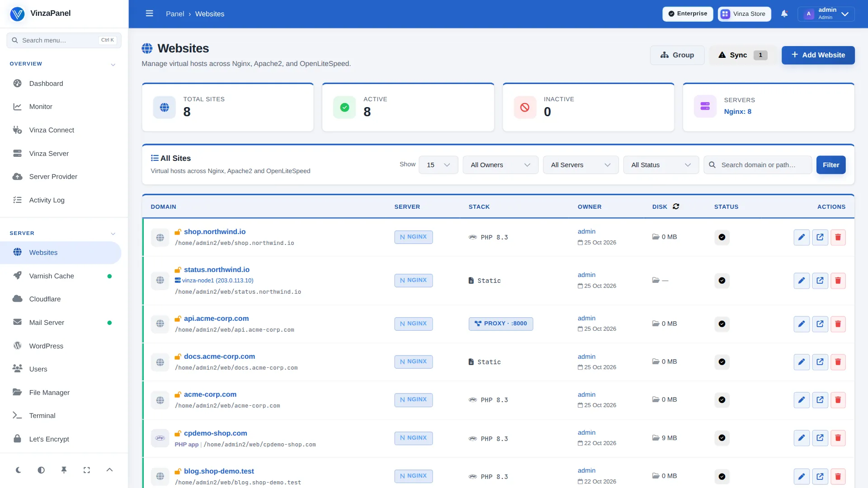Image resolution: width=868 pixels, height=488 pixels.
Task: Focus the Search menu field
Action: click(64, 40)
